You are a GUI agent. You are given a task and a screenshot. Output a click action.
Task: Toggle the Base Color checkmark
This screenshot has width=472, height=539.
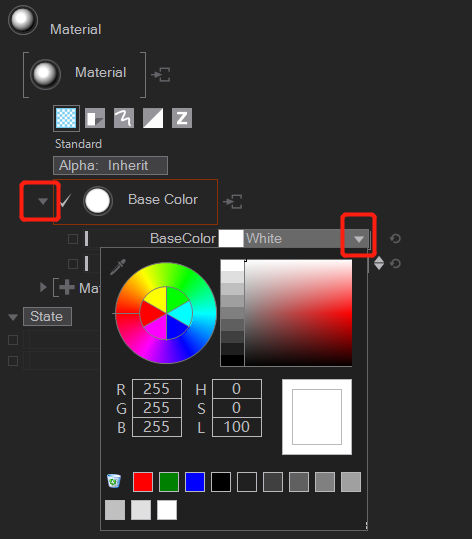click(x=65, y=201)
